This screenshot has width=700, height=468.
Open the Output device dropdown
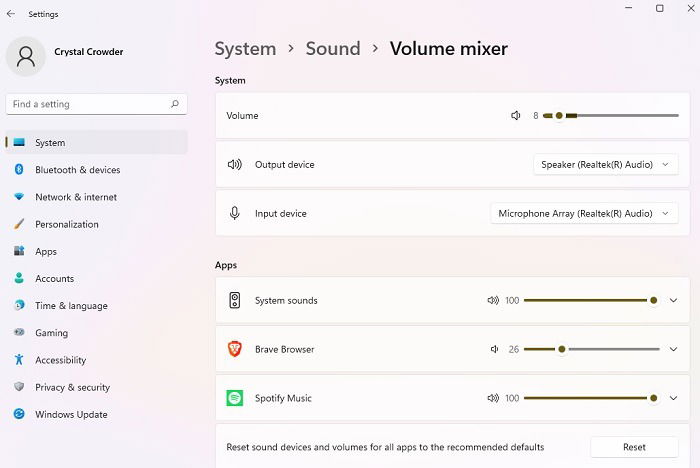(606, 164)
